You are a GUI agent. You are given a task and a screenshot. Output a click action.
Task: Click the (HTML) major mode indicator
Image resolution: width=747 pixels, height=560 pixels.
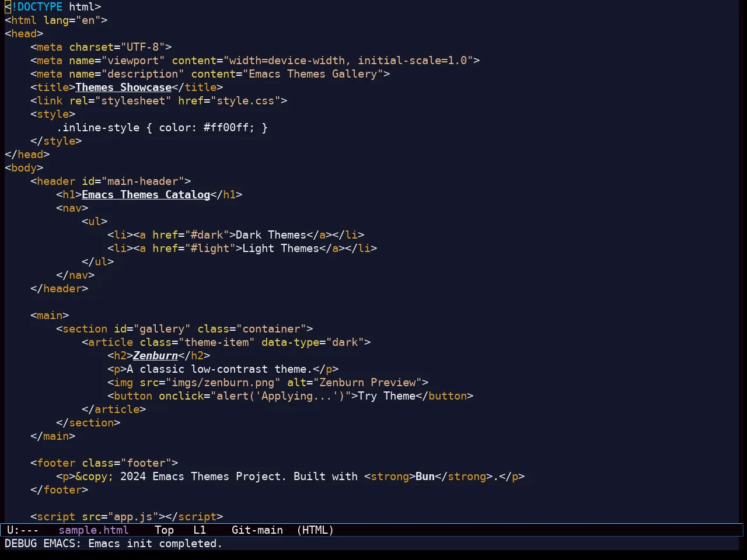pos(315,530)
